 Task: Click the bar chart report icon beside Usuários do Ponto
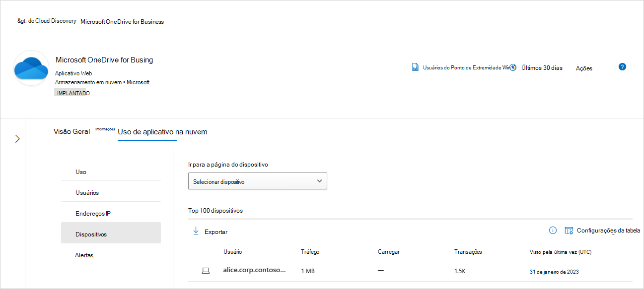[415, 67]
